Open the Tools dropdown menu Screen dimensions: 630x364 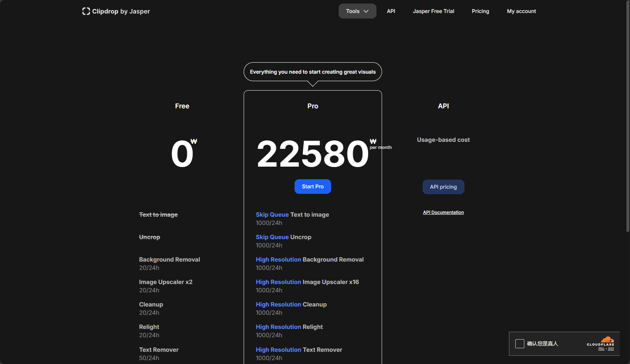click(358, 11)
